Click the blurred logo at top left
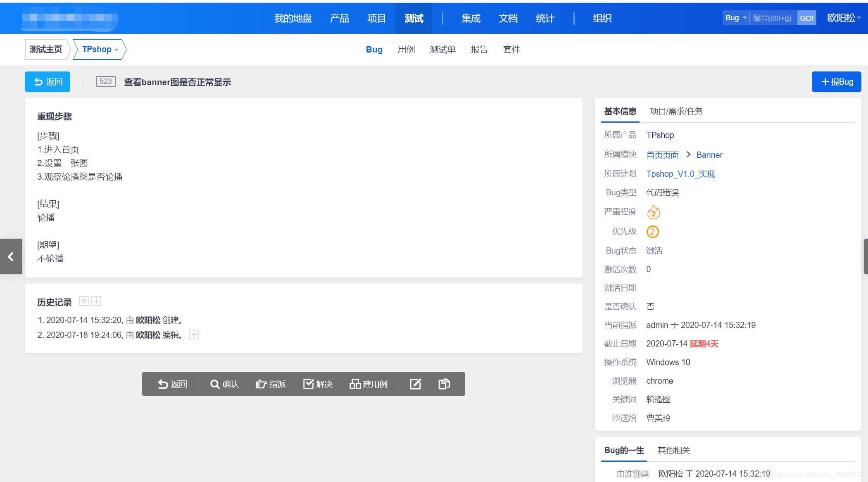868x482 pixels. click(x=69, y=18)
